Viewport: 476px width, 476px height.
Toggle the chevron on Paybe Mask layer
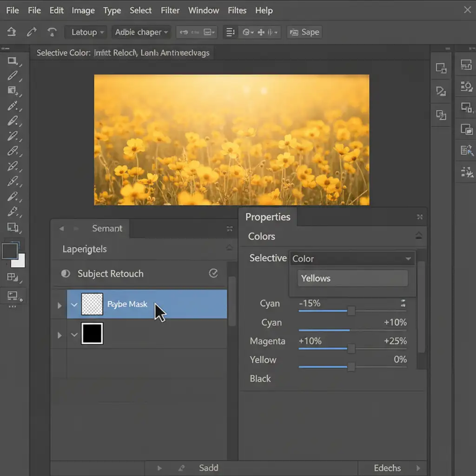[x=74, y=304]
